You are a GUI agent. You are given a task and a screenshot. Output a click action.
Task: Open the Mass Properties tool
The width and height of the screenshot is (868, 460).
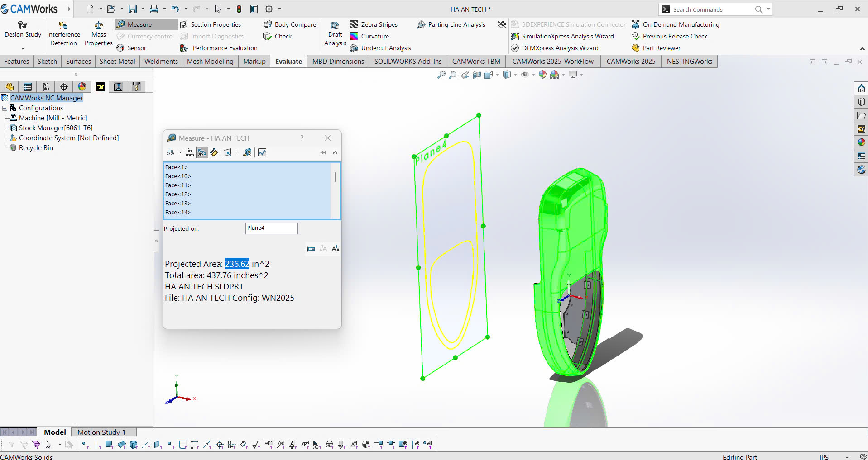(98, 33)
